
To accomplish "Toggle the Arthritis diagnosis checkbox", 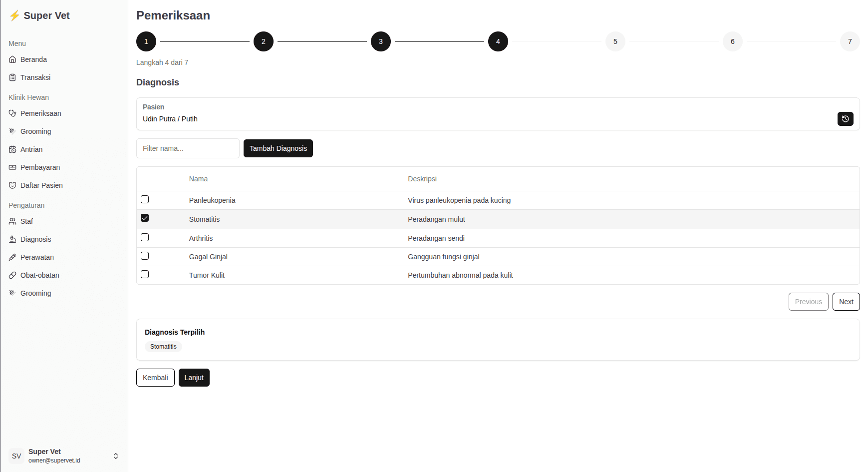I will pyautogui.click(x=145, y=237).
